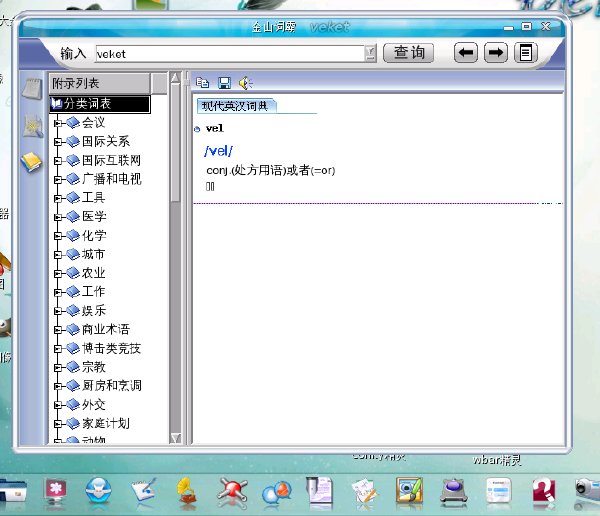Open the blue globe browser dock icon
The width and height of the screenshot is (600, 516).
tap(99, 491)
